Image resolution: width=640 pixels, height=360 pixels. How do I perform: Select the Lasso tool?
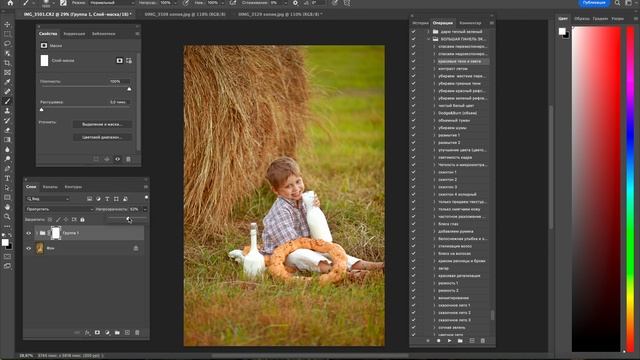point(7,44)
